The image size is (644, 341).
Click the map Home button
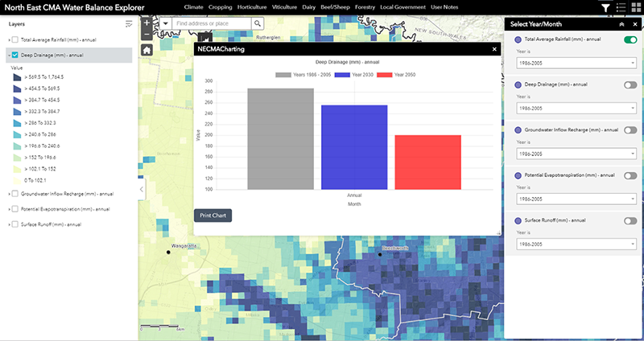(147, 49)
